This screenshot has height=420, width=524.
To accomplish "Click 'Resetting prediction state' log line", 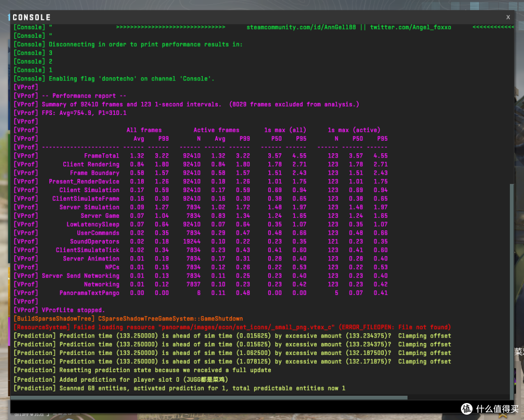I will pyautogui.click(x=142, y=370).
